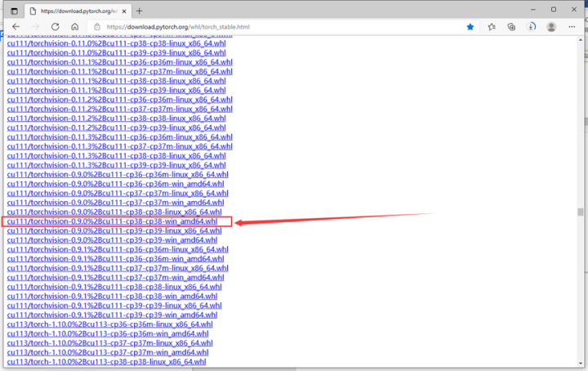Download torchvision-0.9.1 cu111 cp38 win_amd64 wheel
This screenshot has height=371, width=588.
(112, 297)
